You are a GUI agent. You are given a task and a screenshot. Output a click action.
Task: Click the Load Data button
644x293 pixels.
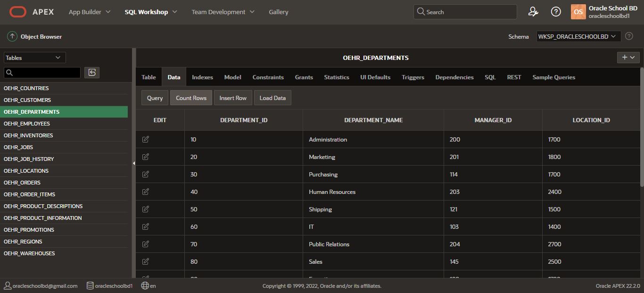272,98
